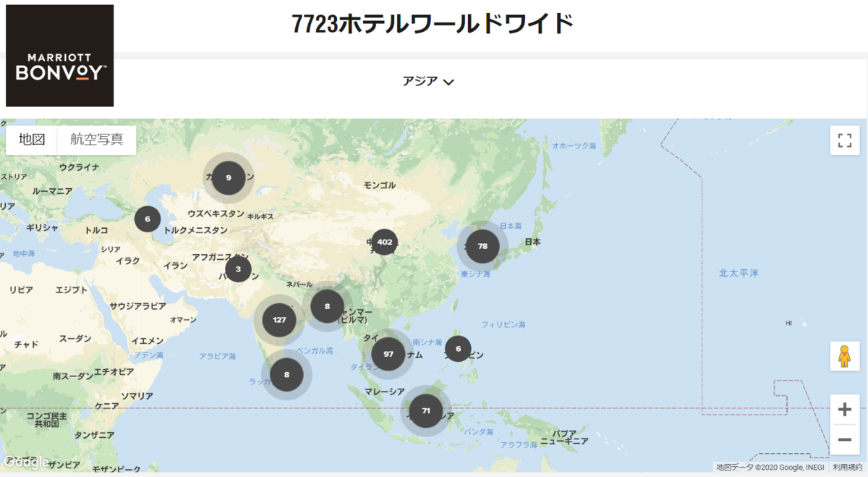Viewport: 868px width, 477px height.
Task: Click the トルコ country label
Action: click(96, 230)
